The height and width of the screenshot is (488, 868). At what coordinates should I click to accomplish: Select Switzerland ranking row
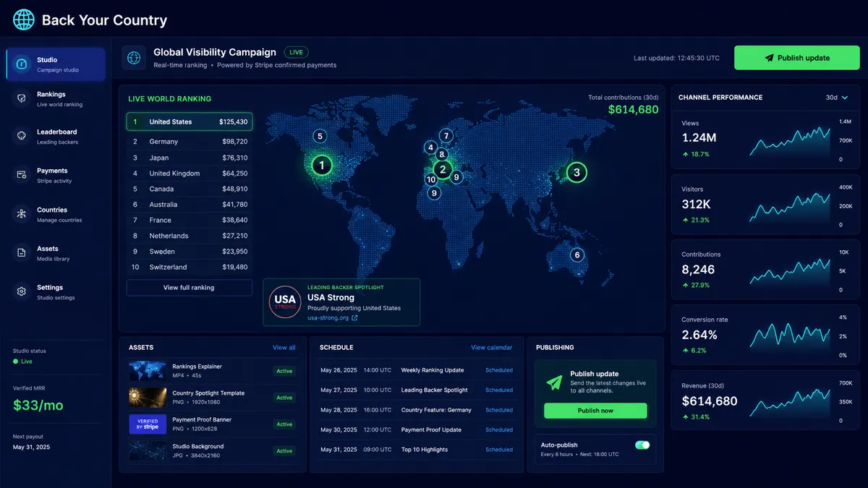point(189,267)
